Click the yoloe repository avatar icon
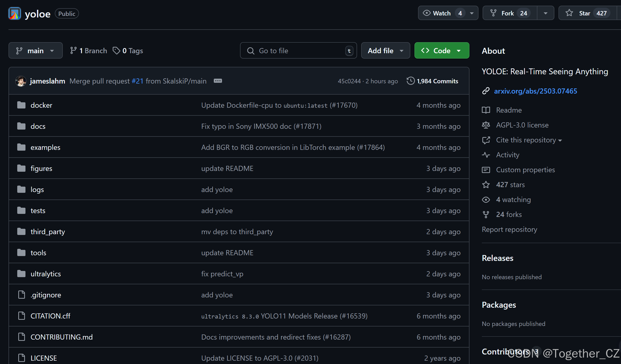Screen dimensions: 621x364 pyautogui.click(x=14, y=13)
